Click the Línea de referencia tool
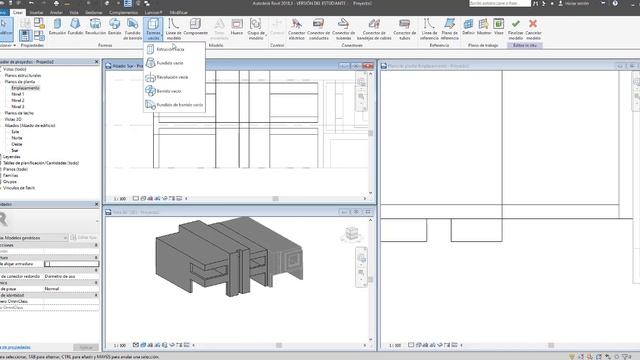This screenshot has width=640, height=360. click(429, 29)
